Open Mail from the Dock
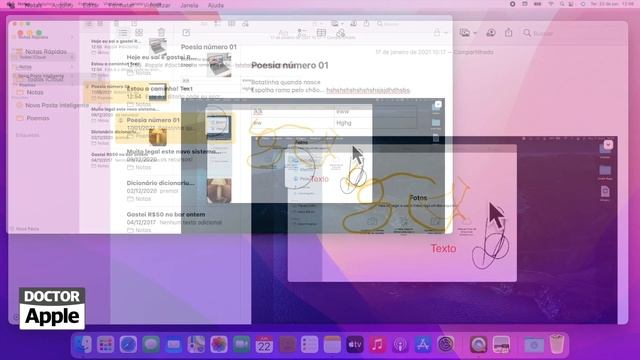The image size is (640, 360). pos(173,345)
